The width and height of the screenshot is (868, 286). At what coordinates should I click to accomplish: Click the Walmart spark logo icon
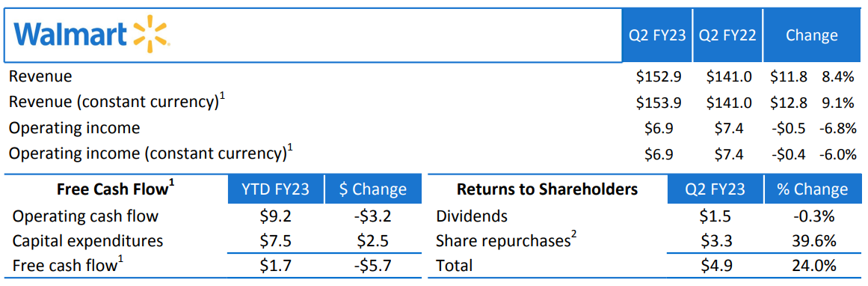pos(152,35)
